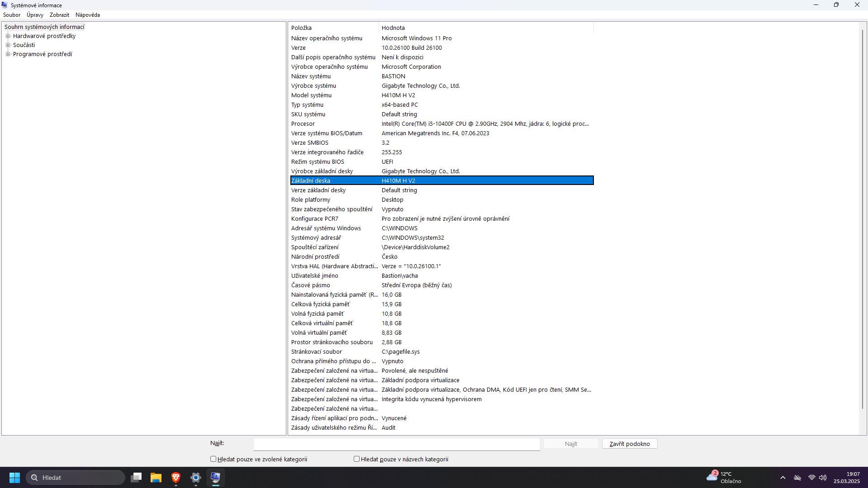The image size is (868, 488).
Task: Click the Najít search button
Action: click(571, 444)
